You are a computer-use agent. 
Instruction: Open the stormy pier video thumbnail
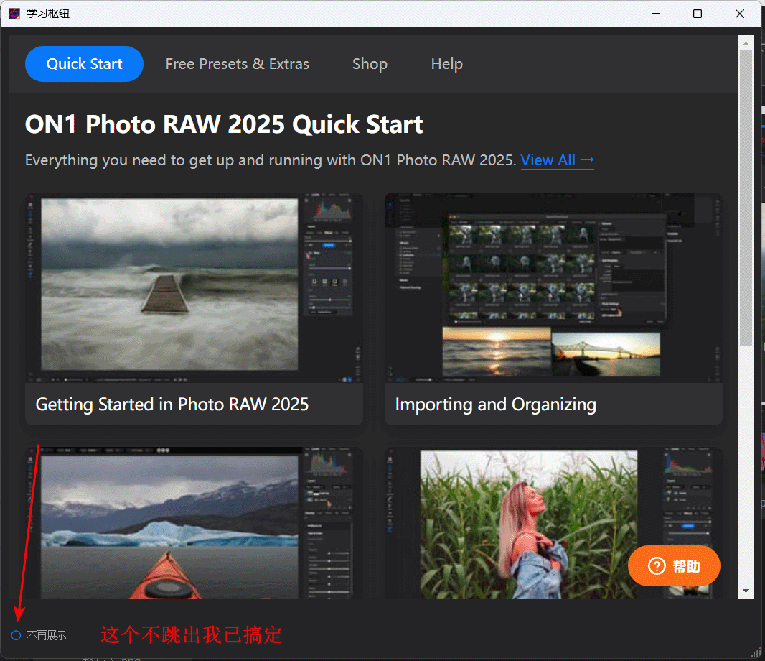click(193, 288)
